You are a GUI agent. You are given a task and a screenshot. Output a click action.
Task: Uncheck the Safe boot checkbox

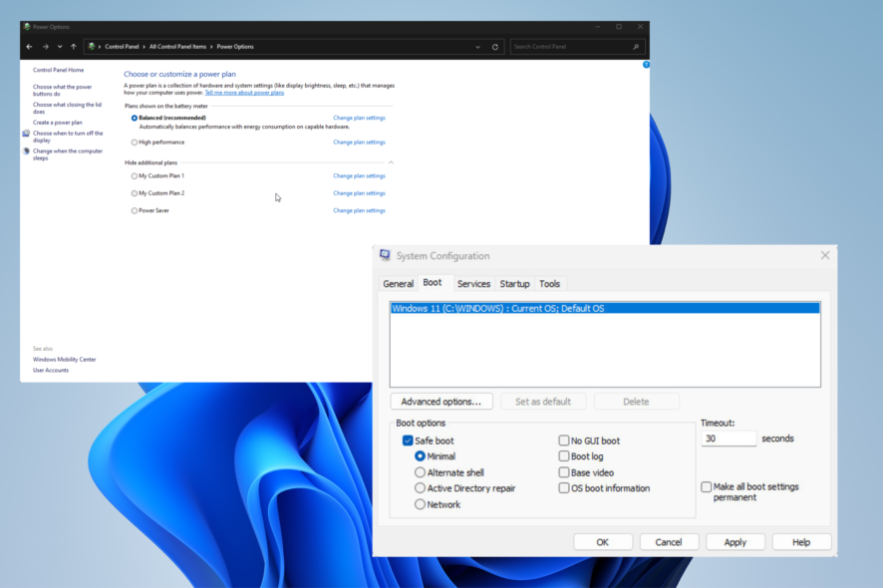pos(408,441)
